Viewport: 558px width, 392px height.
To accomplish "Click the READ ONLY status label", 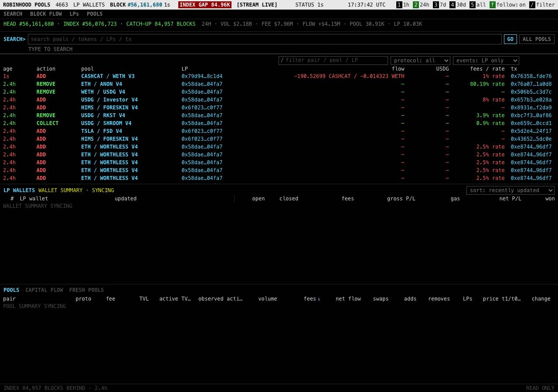I will click(x=540, y=388).
